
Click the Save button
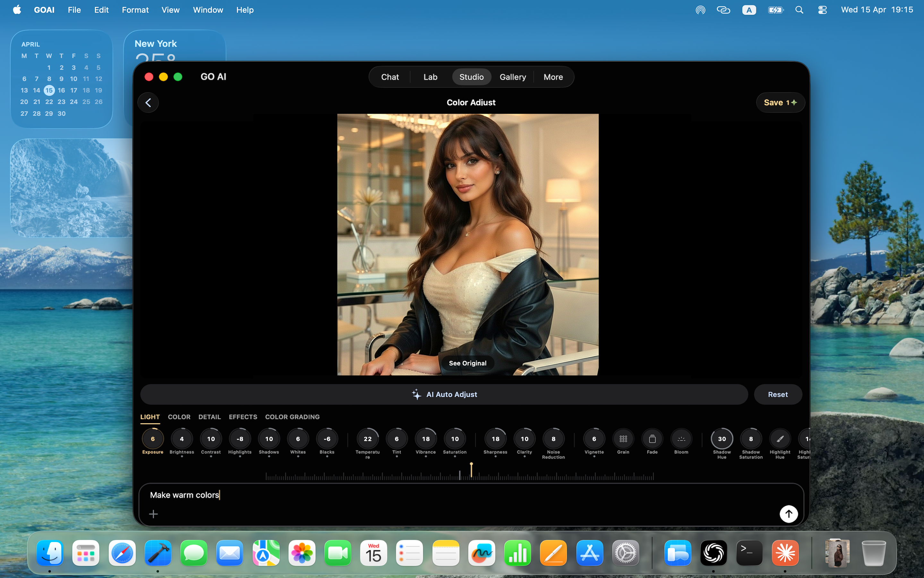point(781,102)
